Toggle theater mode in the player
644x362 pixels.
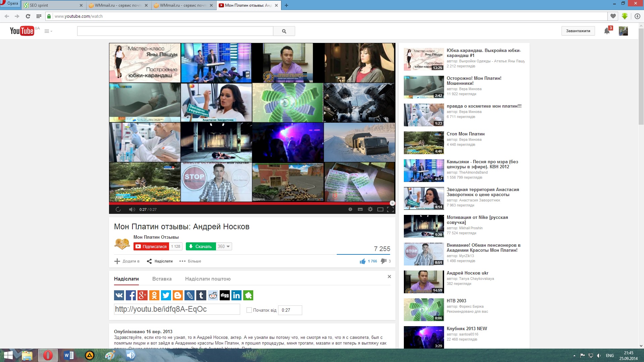(x=380, y=209)
